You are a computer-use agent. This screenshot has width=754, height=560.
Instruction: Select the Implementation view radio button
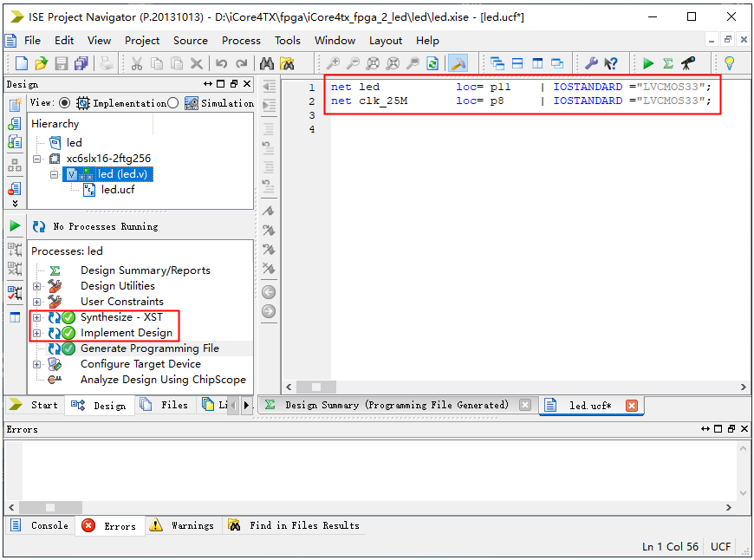click(65, 103)
